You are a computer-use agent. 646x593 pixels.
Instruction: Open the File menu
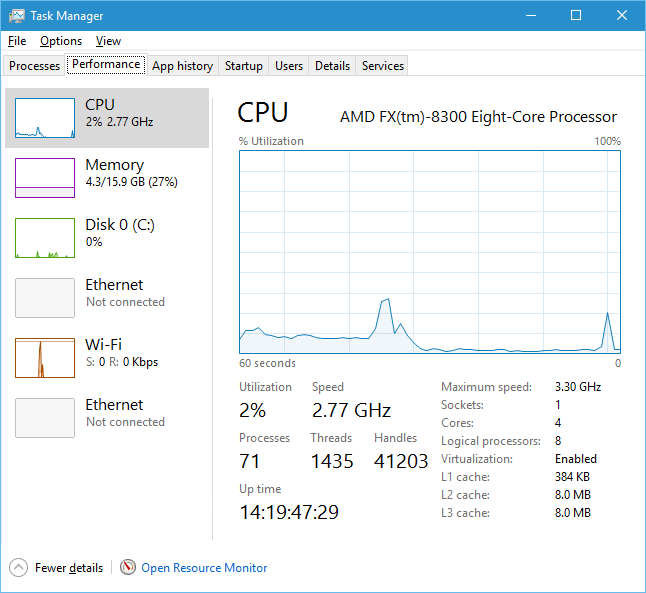(17, 41)
